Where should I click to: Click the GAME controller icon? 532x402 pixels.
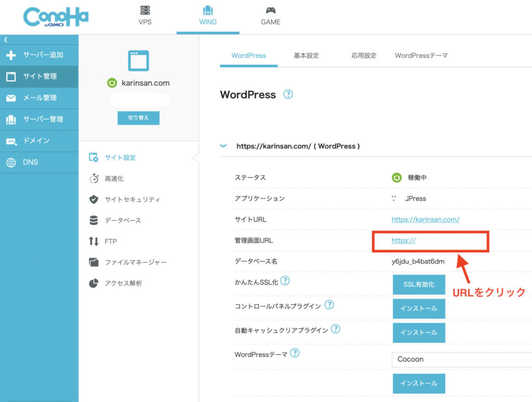tap(270, 10)
